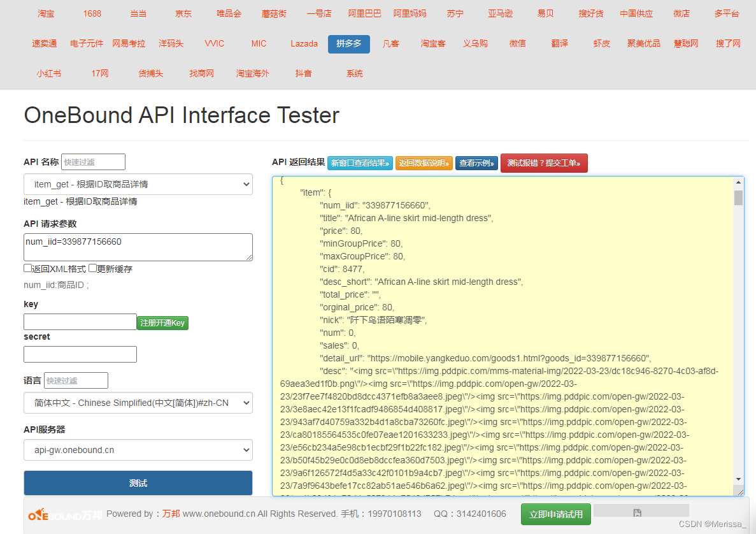Viewport: 756px width, 534px height.
Task: Switch to the 翻译 tab
Action: click(x=559, y=44)
